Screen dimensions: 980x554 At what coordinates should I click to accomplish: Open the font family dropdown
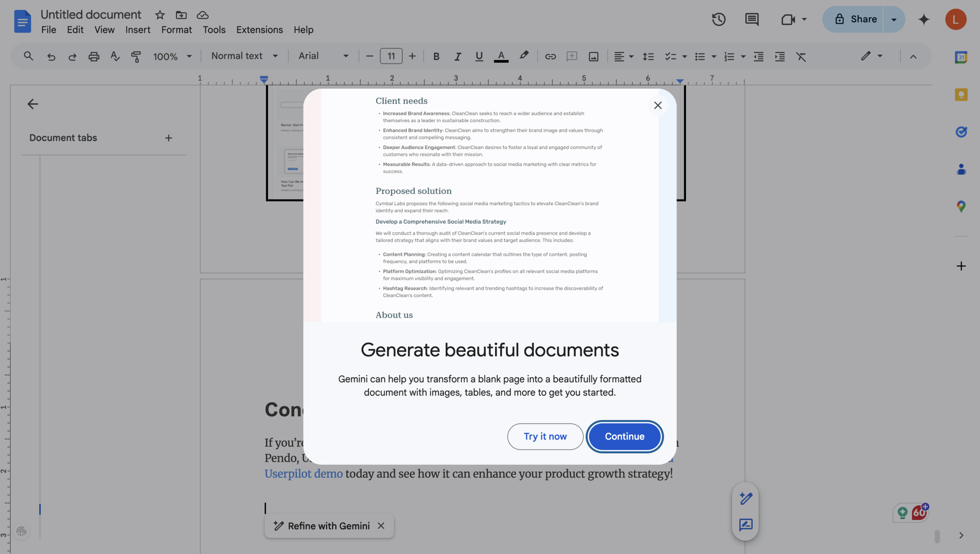[x=323, y=56]
